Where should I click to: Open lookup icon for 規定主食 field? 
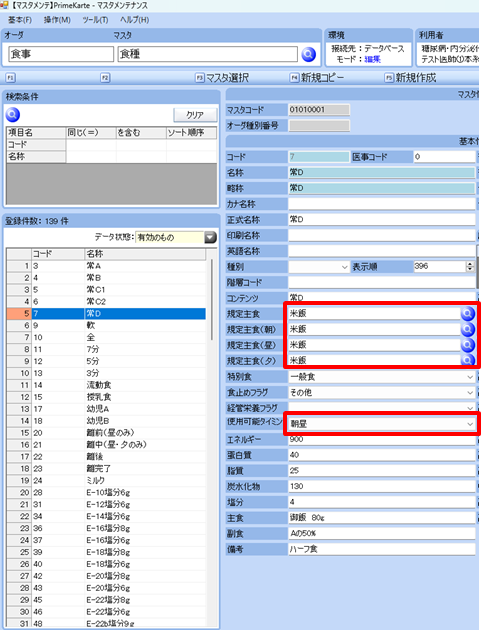point(468,314)
